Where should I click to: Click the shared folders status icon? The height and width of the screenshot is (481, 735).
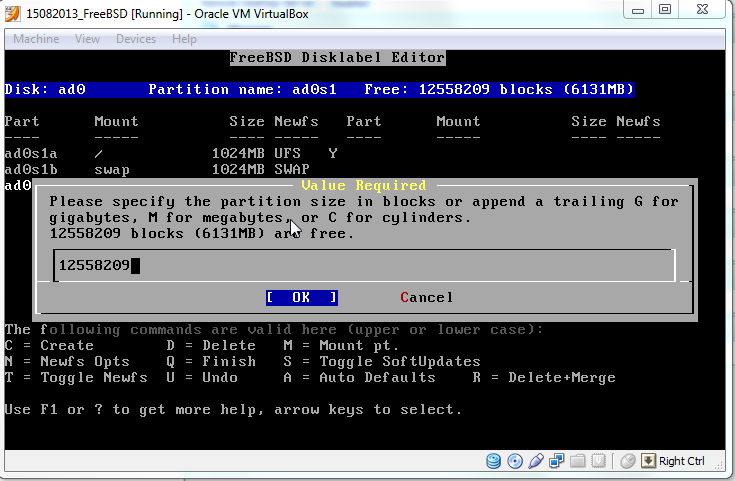pyautogui.click(x=578, y=461)
